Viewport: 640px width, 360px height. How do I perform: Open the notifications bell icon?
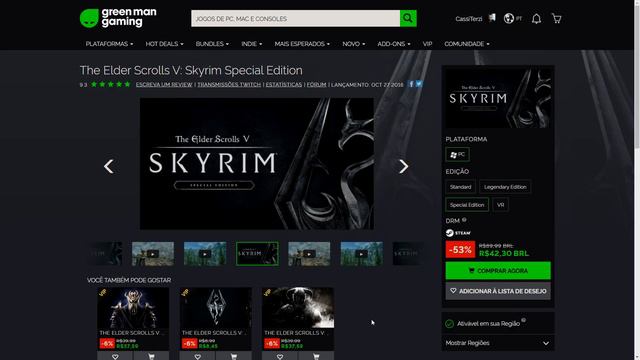pyautogui.click(x=536, y=19)
